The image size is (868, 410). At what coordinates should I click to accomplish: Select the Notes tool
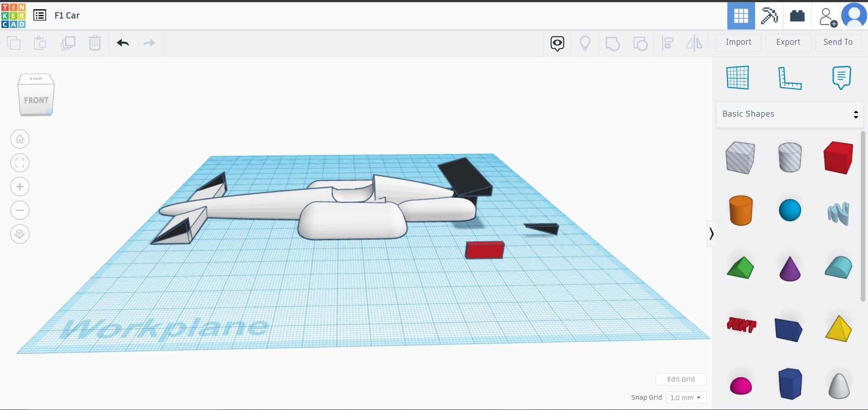point(841,78)
